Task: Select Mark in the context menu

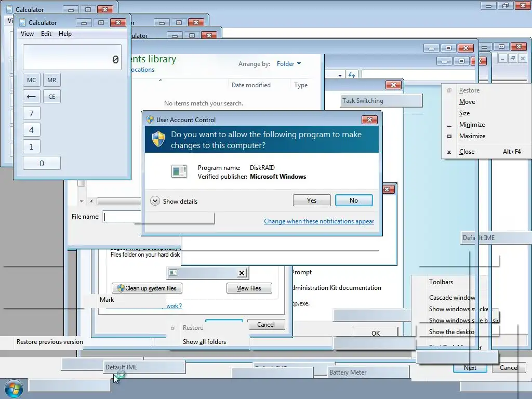Action: (x=107, y=300)
